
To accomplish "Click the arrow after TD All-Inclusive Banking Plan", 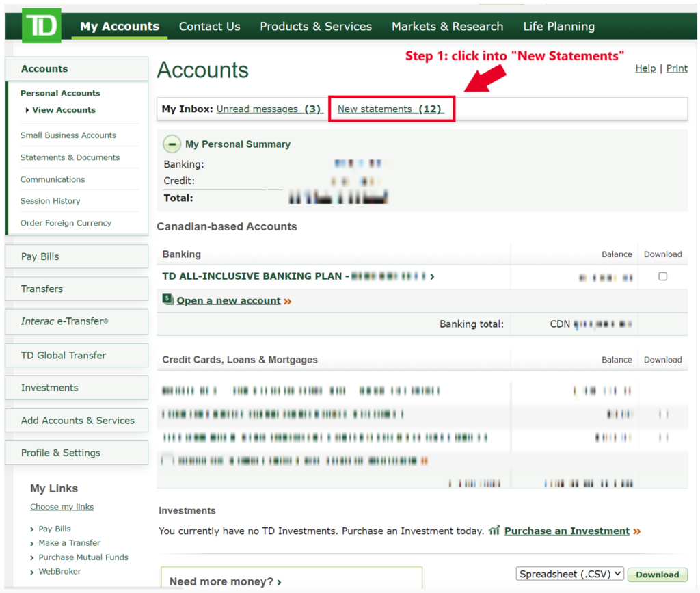I will tap(432, 276).
